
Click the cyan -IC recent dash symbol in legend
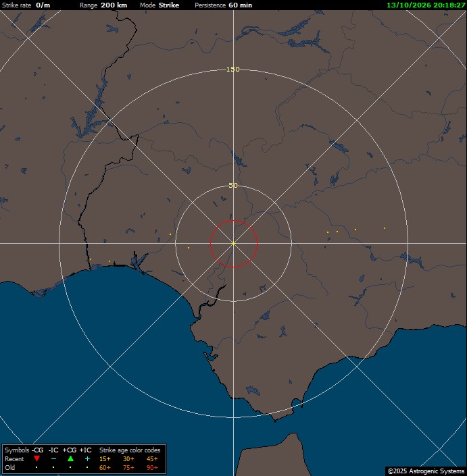(x=53, y=458)
